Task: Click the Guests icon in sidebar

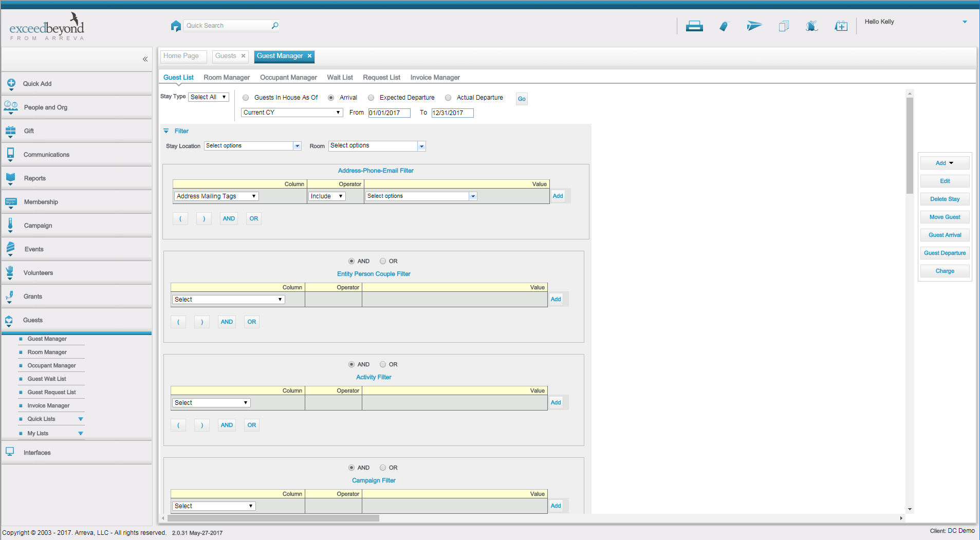Action: pyautogui.click(x=9, y=321)
